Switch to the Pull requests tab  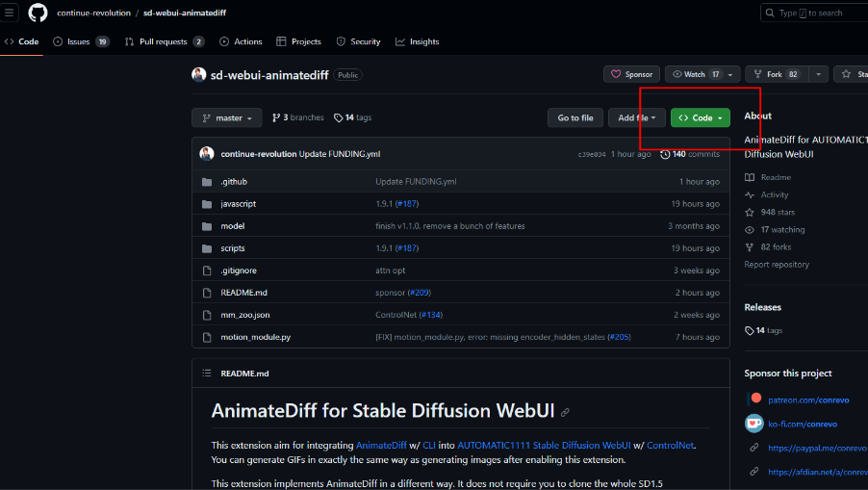164,41
